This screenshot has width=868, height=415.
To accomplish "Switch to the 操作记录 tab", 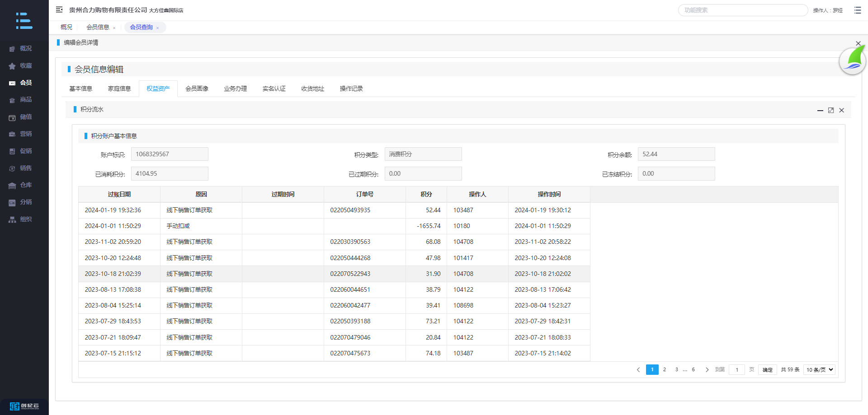I will coord(351,89).
